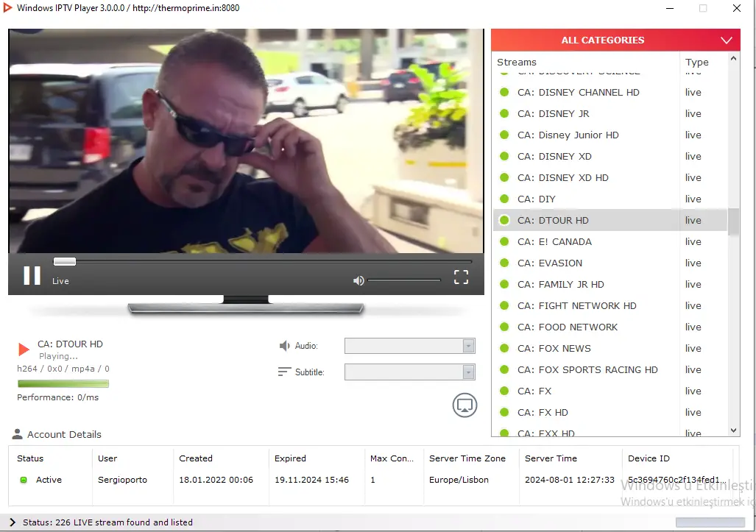Pause the live stream playback

[32, 276]
